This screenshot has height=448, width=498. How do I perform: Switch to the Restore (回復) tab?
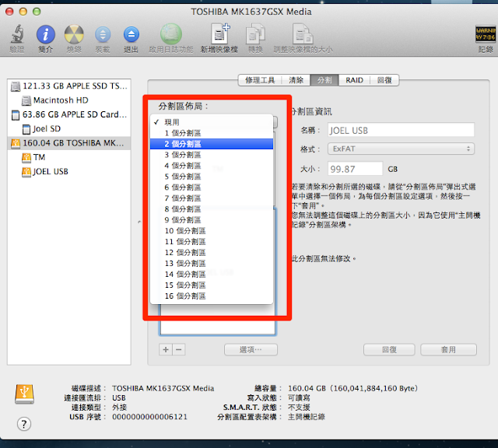pyautogui.click(x=384, y=80)
